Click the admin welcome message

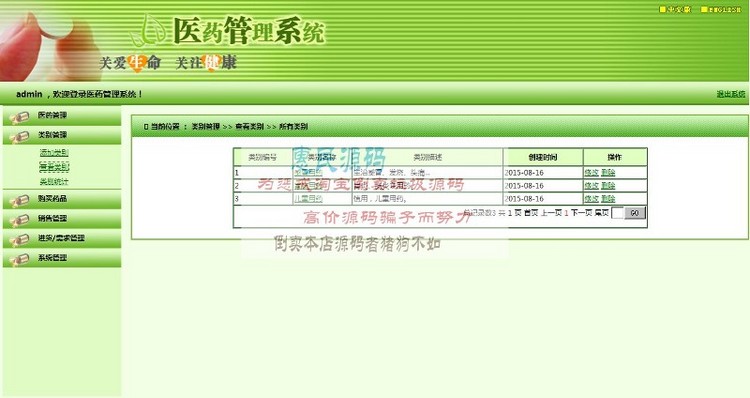point(79,94)
